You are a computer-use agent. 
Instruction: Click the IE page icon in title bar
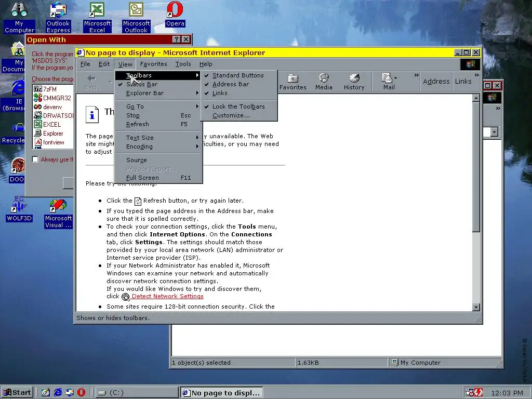(x=81, y=52)
